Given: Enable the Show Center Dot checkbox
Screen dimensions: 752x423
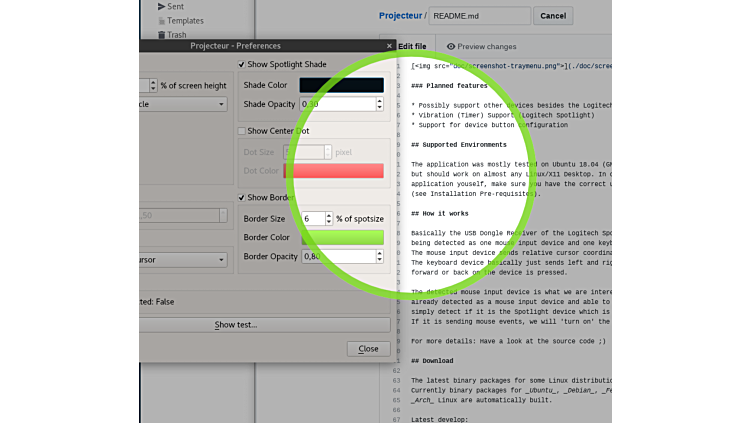Looking at the screenshot, I should point(241,131).
